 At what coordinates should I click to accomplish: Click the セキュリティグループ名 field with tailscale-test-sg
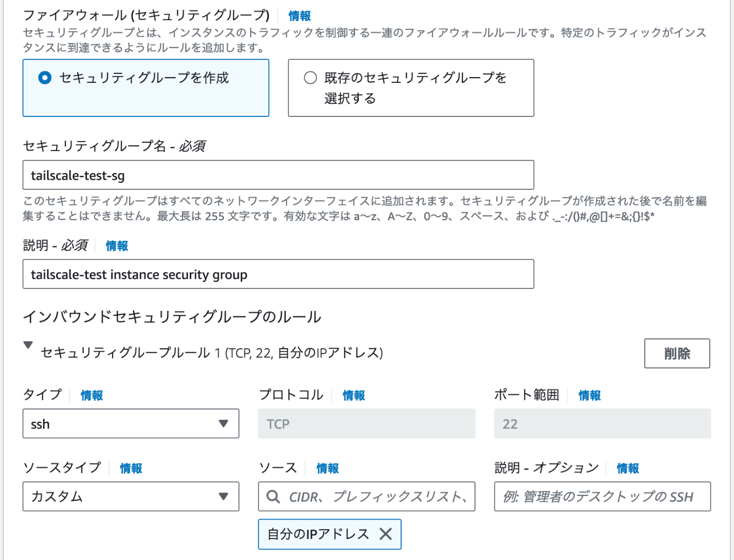(278, 175)
